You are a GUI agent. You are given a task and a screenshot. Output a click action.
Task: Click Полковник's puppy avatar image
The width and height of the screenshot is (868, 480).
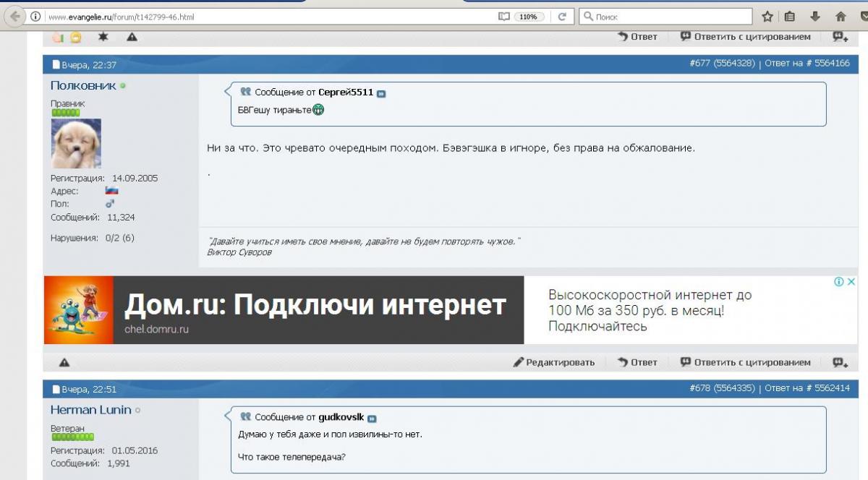point(76,143)
